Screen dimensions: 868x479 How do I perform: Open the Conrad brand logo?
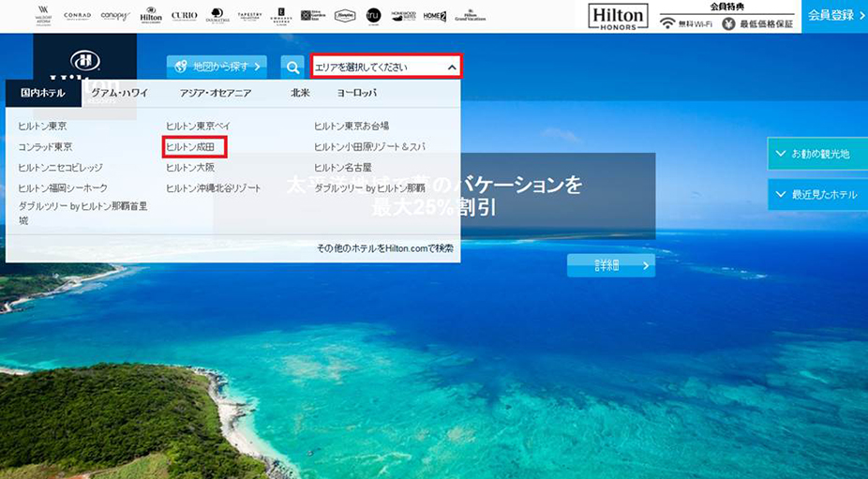(x=77, y=16)
